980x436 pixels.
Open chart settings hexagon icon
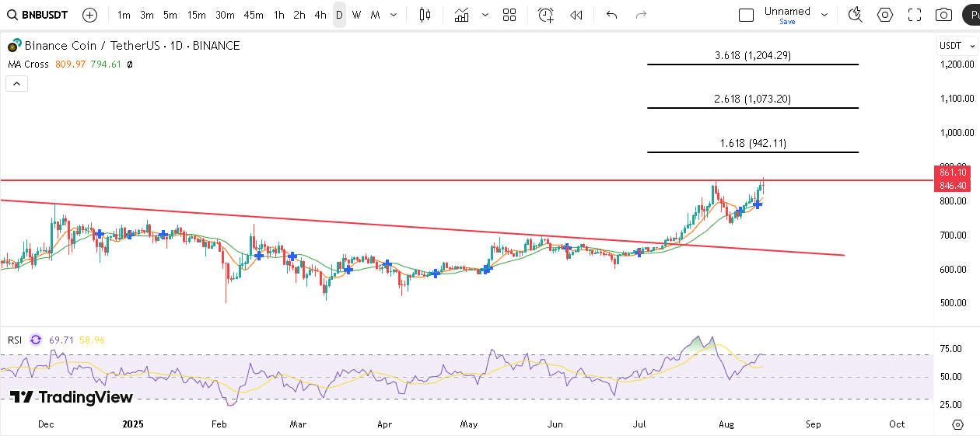coord(885,15)
